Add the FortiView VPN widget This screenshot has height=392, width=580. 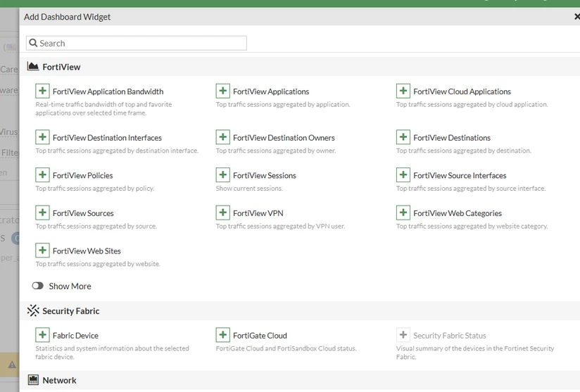(222, 213)
